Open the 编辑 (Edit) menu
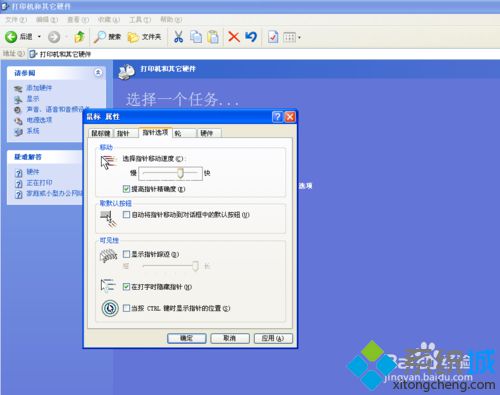This screenshot has height=395, width=500. pyautogui.click(x=47, y=20)
